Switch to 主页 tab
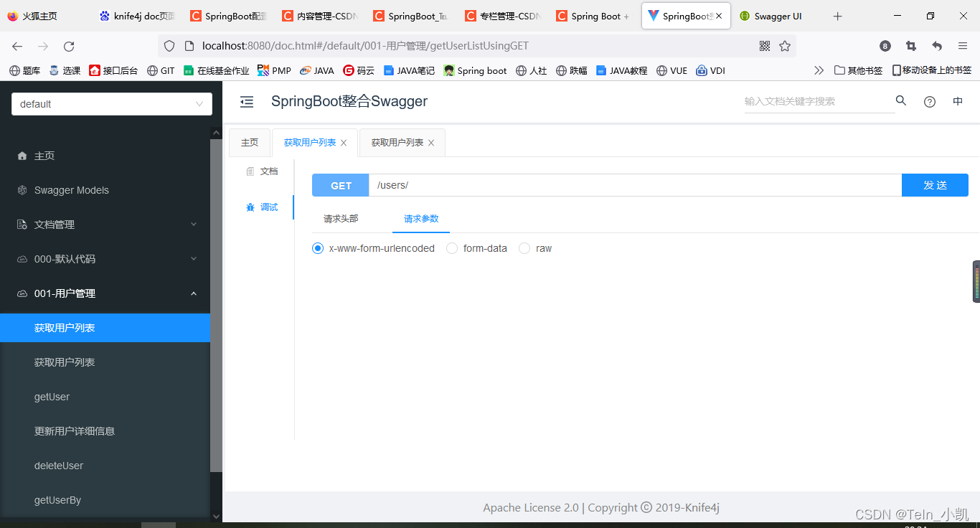The height and width of the screenshot is (528, 980). click(x=250, y=143)
